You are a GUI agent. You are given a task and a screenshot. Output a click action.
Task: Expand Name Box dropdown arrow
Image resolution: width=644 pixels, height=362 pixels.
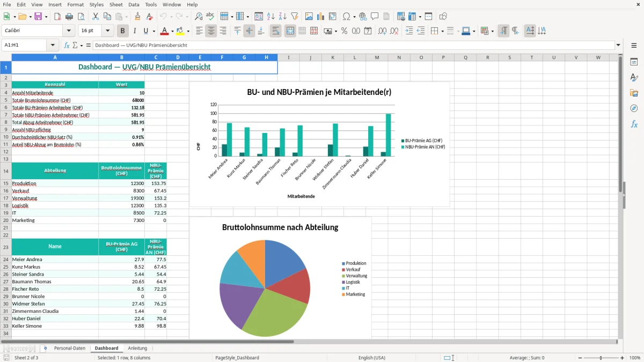click(53, 45)
